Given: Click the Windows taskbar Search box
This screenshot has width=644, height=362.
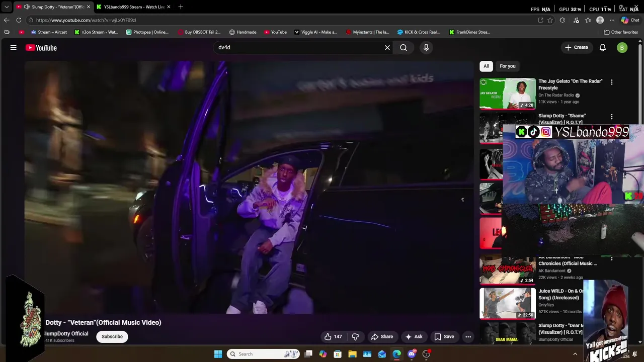Looking at the screenshot, I should coord(263,354).
